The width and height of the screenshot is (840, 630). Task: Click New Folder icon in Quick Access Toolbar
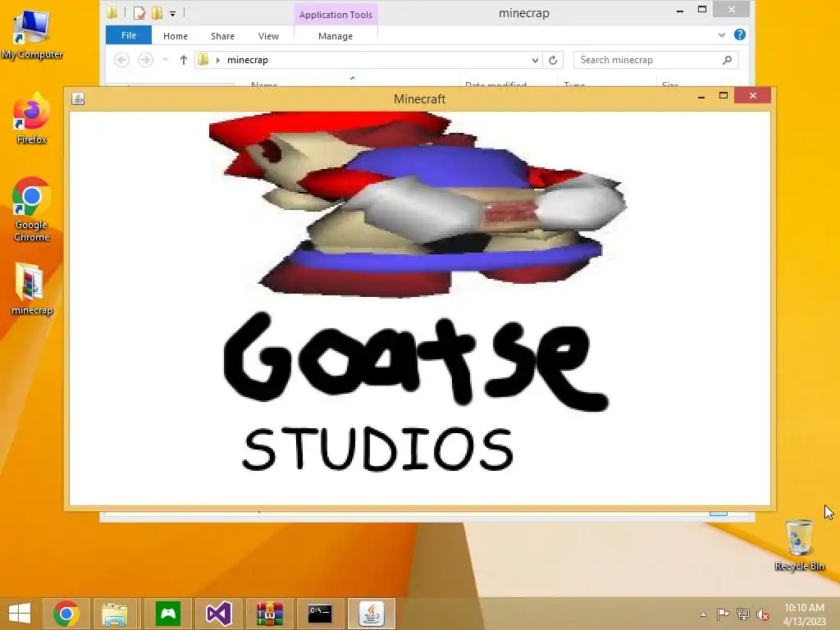tap(157, 13)
